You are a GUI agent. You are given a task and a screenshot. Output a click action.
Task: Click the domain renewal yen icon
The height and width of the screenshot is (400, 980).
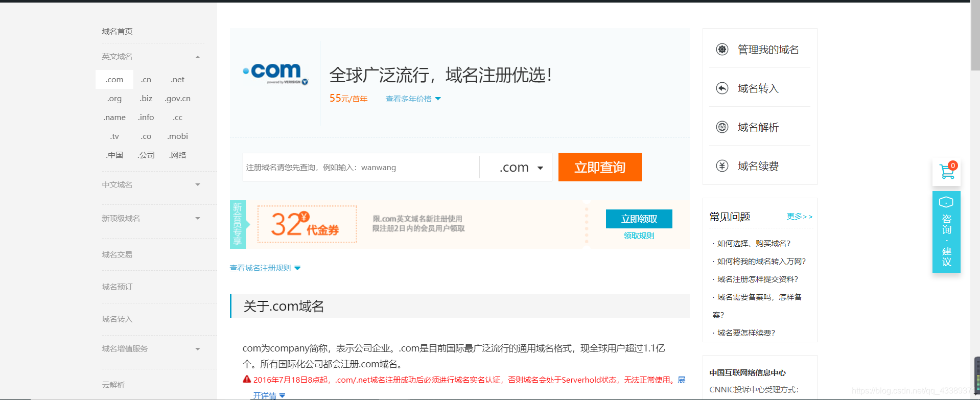[722, 166]
